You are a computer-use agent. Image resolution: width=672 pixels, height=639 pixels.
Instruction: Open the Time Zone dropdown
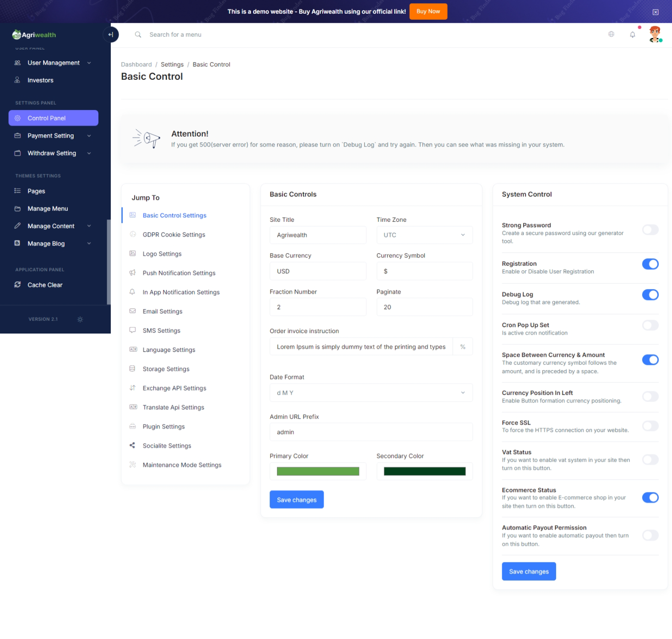[424, 235]
